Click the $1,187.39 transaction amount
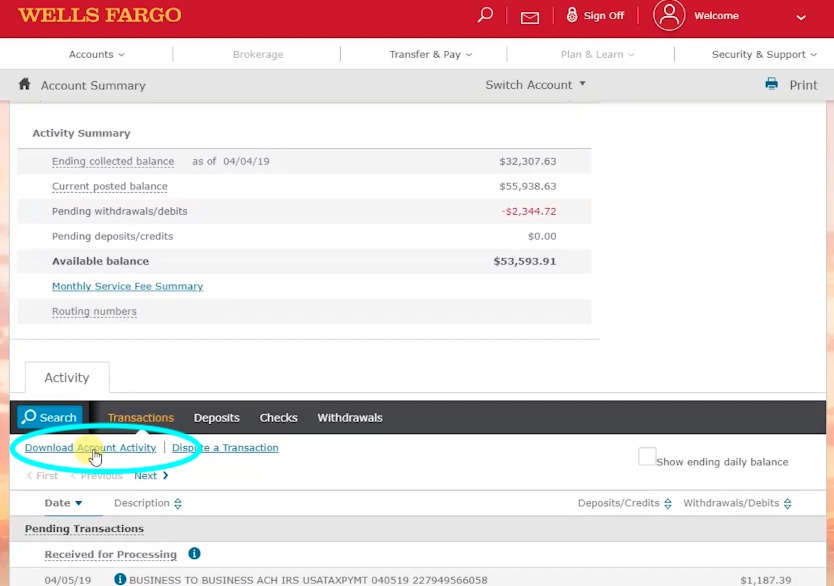834x586 pixels. pos(765,580)
